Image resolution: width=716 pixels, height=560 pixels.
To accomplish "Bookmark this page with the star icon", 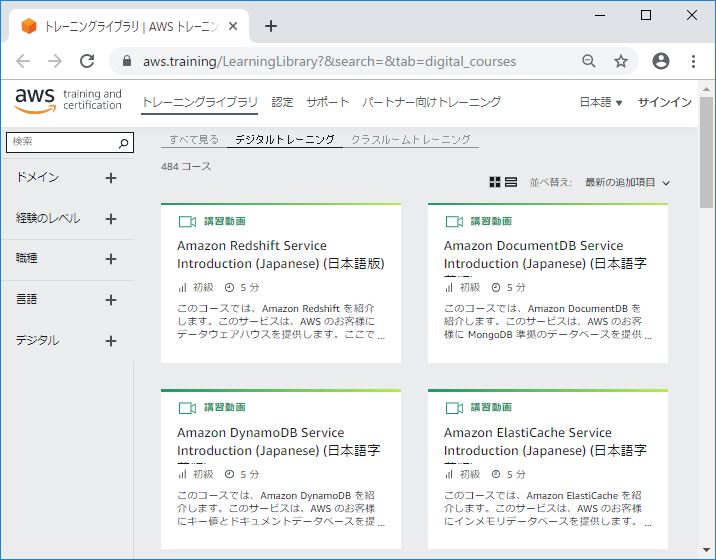I will pos(621,61).
